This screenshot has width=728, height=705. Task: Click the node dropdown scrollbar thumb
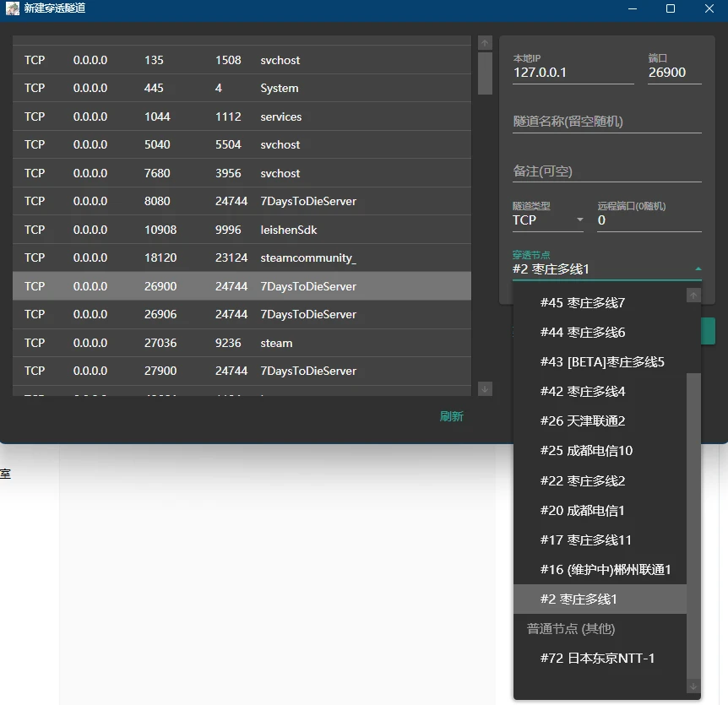tap(693, 526)
